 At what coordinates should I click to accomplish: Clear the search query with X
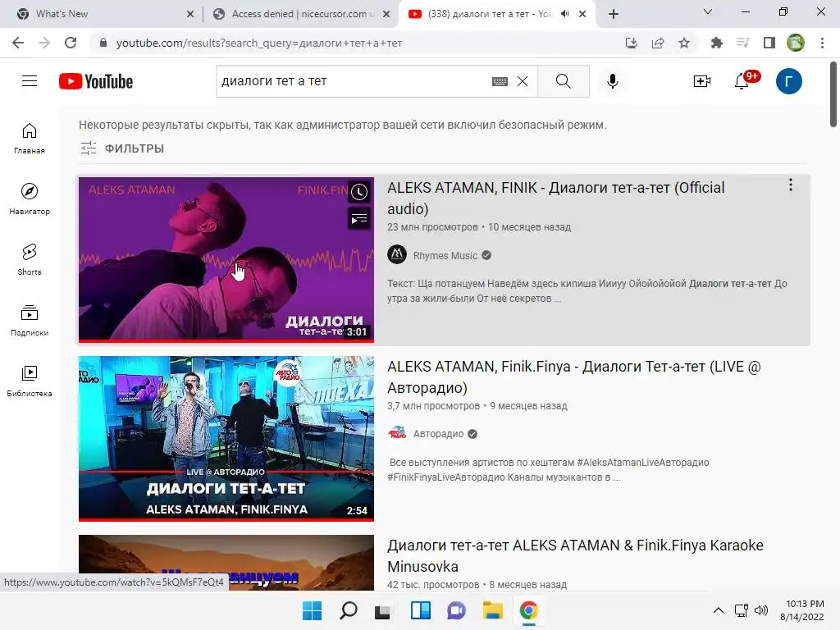coord(523,81)
